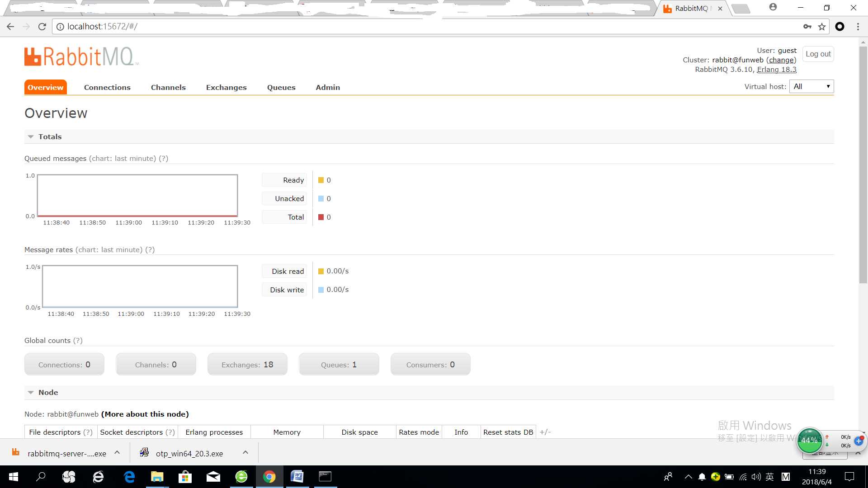This screenshot has width=868, height=488.
Task: Go back with browser back arrow
Action: pyautogui.click(x=10, y=27)
